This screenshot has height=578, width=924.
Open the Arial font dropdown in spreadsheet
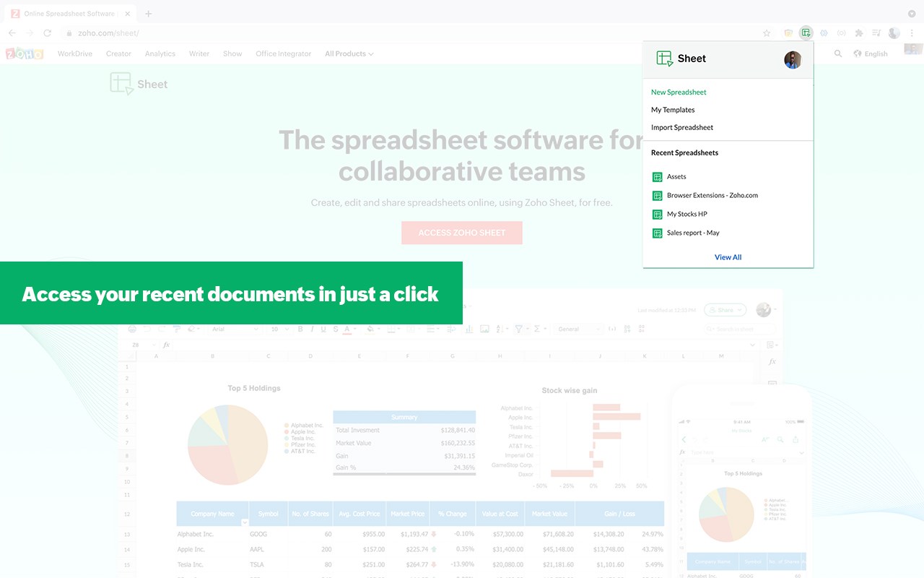click(234, 329)
